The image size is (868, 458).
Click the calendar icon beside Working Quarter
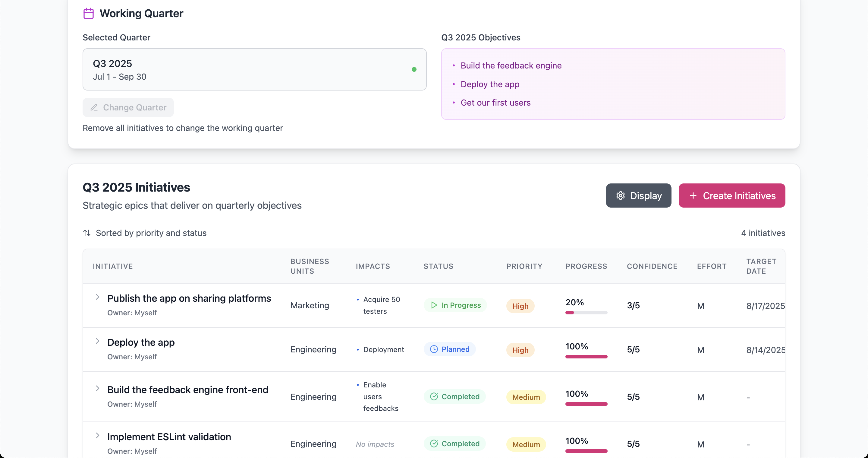(x=88, y=14)
